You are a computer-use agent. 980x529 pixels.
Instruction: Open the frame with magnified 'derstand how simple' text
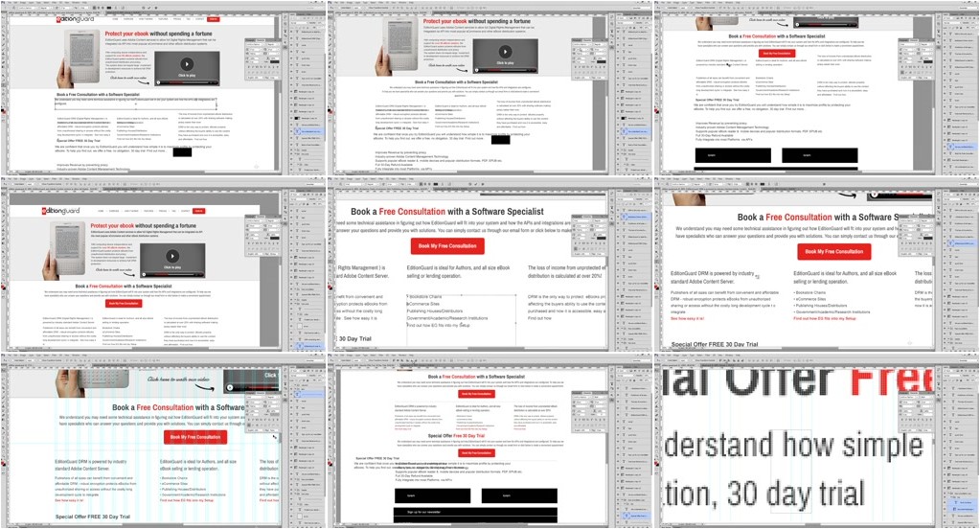pos(816,440)
